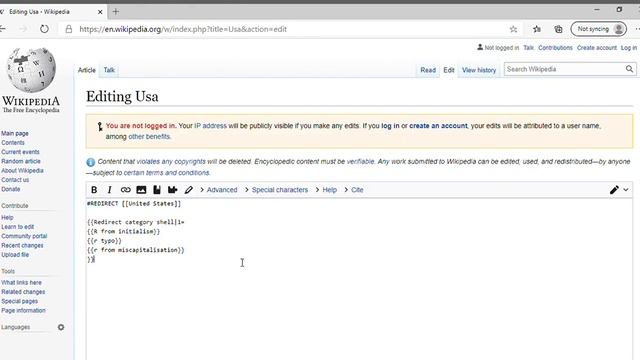
Task: Open the IP address link
Action: (x=210, y=126)
